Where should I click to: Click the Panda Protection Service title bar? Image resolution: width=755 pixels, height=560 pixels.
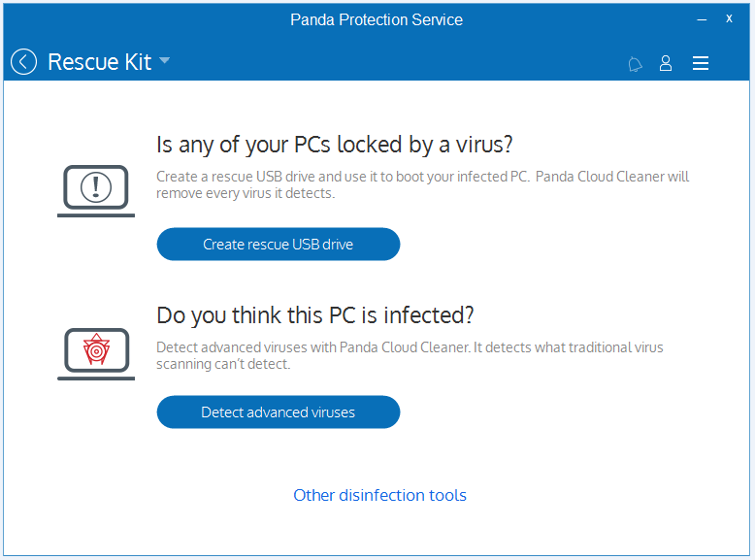point(377,19)
